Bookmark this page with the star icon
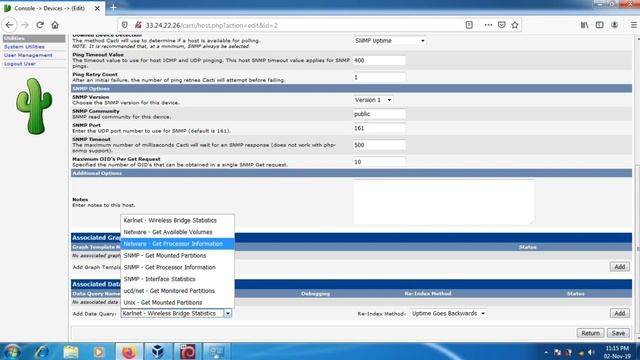640x360 pixels. click(515, 25)
